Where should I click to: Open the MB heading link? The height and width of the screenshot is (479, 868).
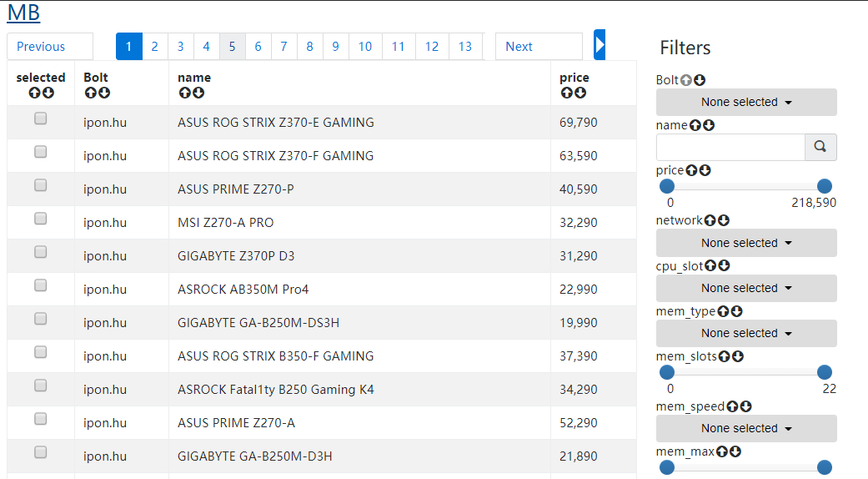tap(23, 13)
